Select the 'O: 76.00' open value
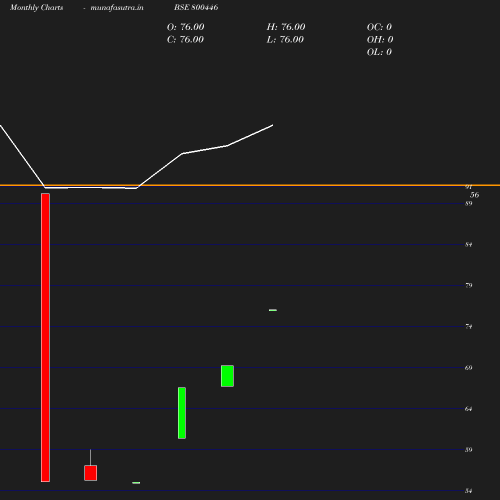 185,27
